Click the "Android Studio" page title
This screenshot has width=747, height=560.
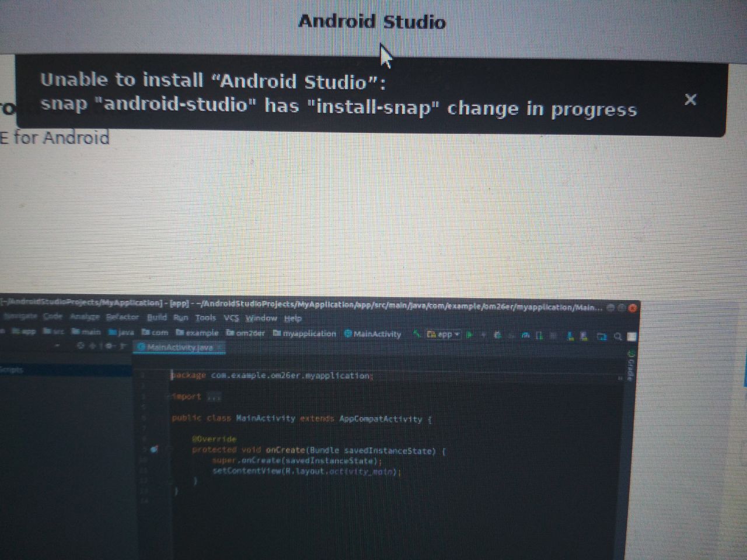click(372, 22)
